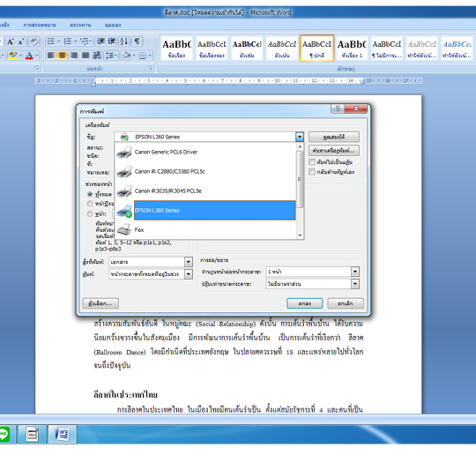Click the A-Z Sort icon
The width and height of the screenshot is (476, 463).
coord(124,41)
